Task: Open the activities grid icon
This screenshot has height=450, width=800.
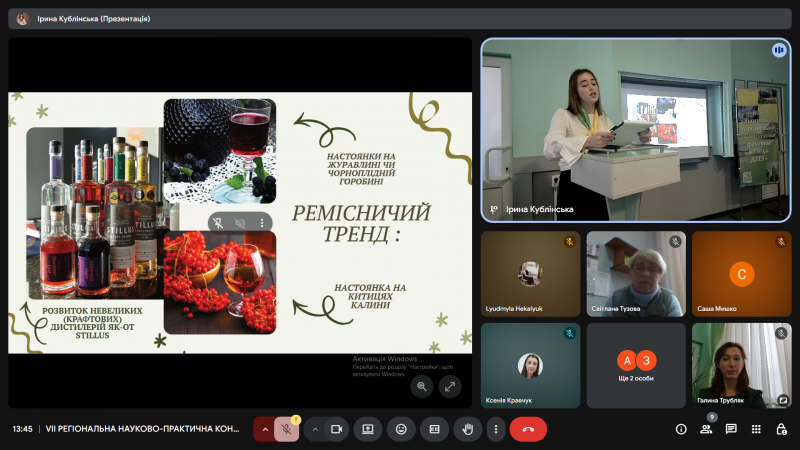Action: pyautogui.click(x=757, y=429)
